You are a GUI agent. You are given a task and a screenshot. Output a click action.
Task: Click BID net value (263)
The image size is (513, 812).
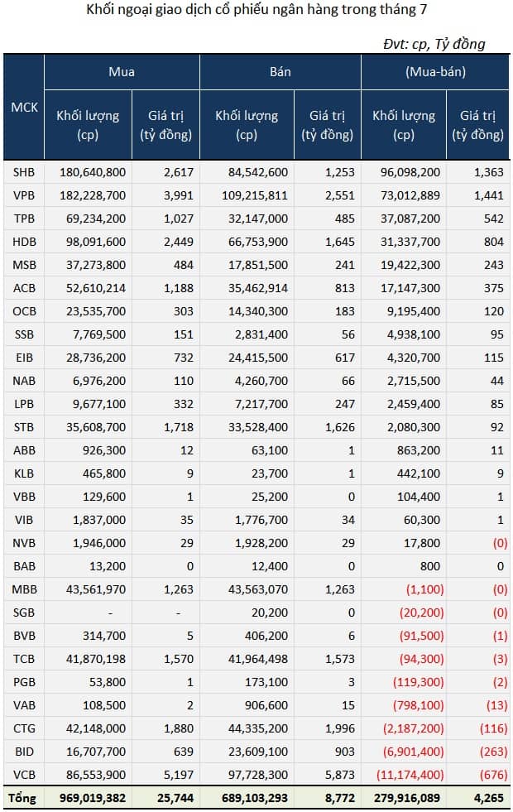[493, 752]
